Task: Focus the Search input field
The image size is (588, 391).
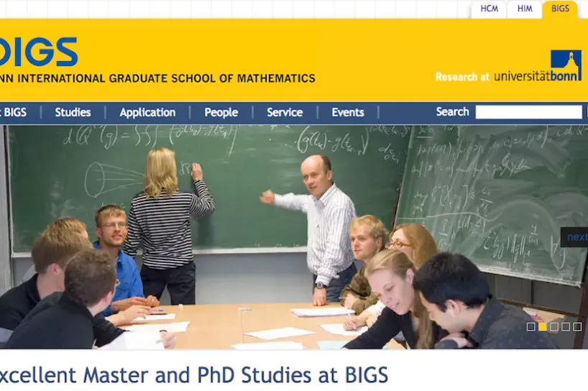Action: (528, 112)
